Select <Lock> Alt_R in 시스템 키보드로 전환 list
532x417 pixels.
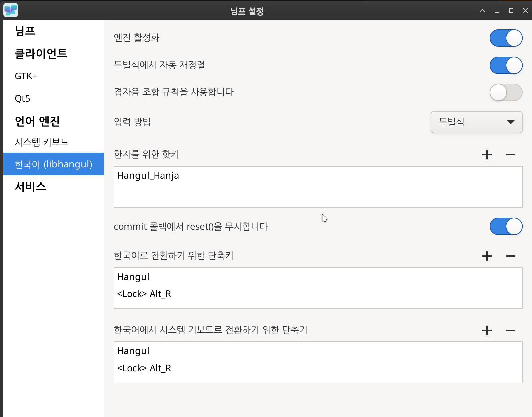tap(318, 368)
